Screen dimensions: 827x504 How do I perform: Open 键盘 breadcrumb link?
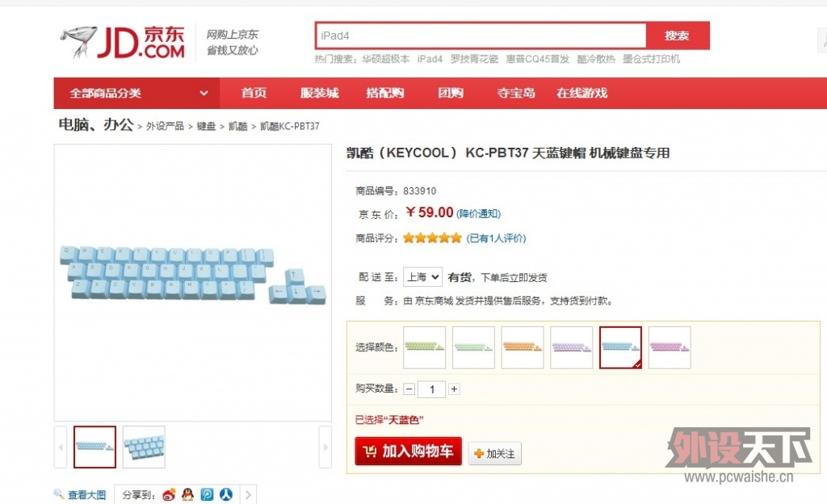coord(206,126)
